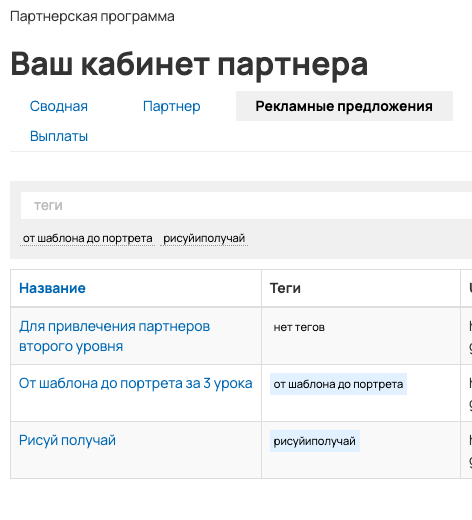Click the 'от шаблона до портрета' badge in the table
Screen dimensions: 472x520
pos(338,384)
